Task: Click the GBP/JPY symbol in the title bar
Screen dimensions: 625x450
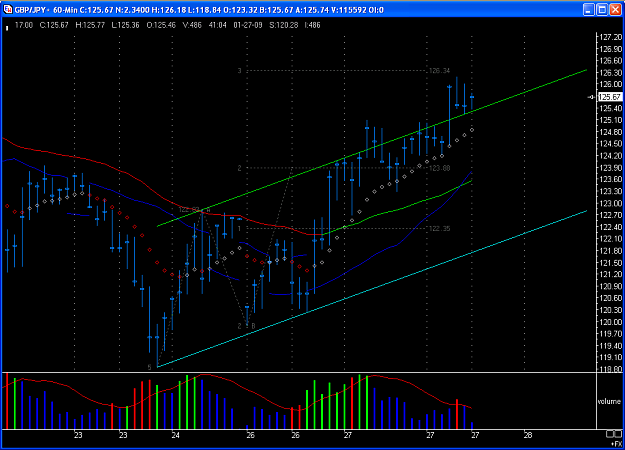Action: pyautogui.click(x=31, y=10)
